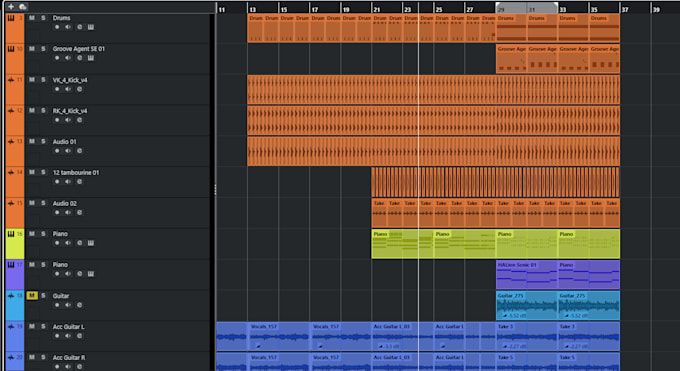This screenshot has width=680, height=371.
Task: Click the Add Track plus button
Action: pyautogui.click(x=11, y=7)
